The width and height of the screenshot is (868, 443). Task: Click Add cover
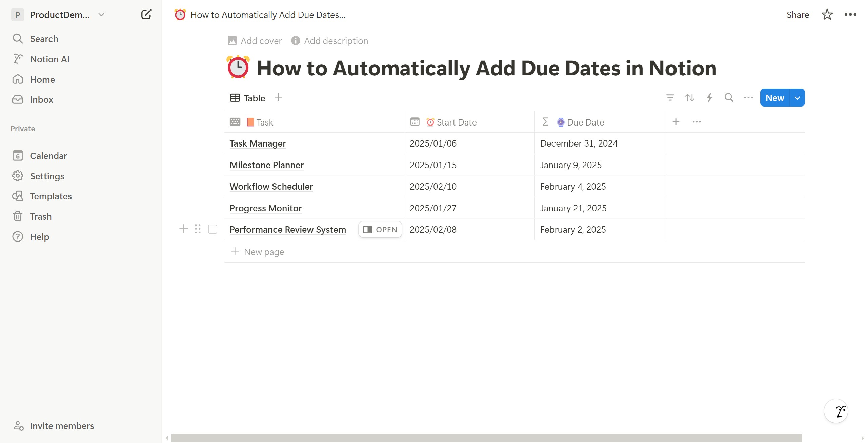[x=255, y=41]
